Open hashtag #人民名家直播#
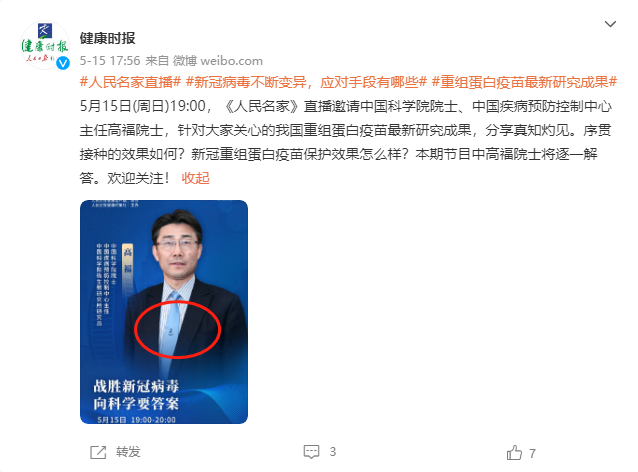 [130, 82]
